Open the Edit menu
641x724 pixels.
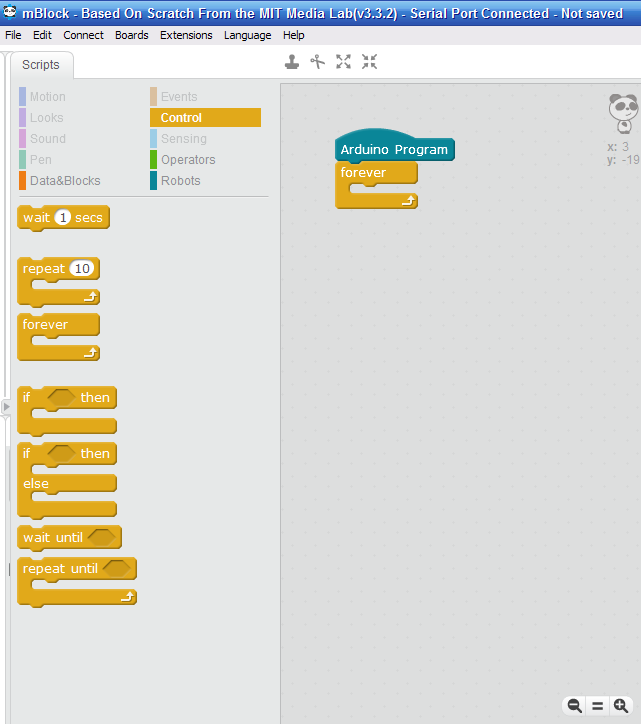click(42, 35)
